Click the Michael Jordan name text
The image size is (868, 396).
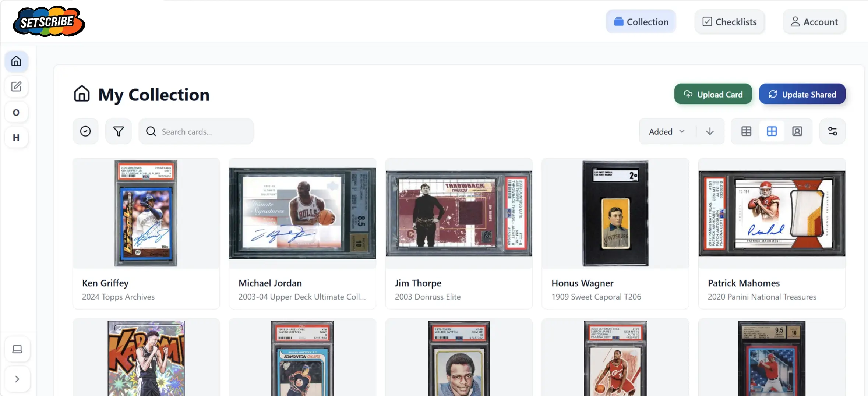pyautogui.click(x=270, y=283)
